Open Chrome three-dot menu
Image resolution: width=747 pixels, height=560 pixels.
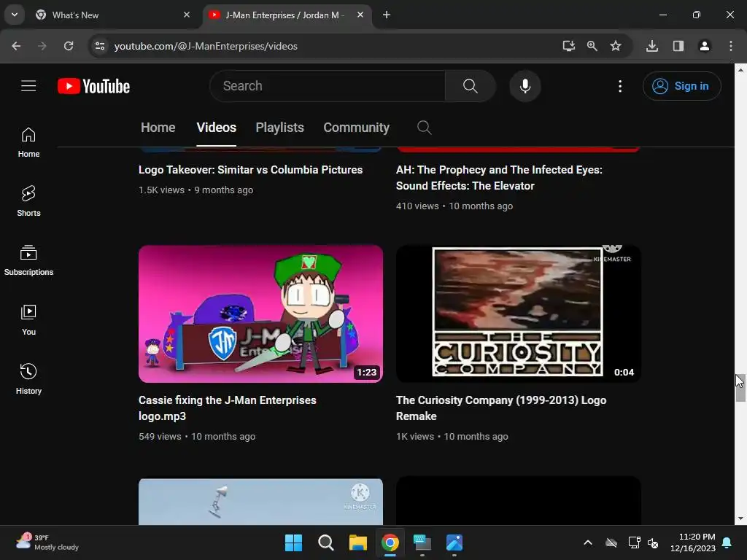pos(731,46)
